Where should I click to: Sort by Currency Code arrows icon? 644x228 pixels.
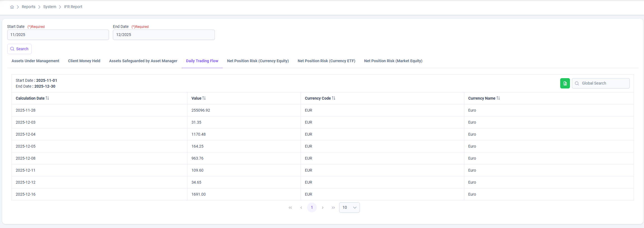(x=334, y=98)
